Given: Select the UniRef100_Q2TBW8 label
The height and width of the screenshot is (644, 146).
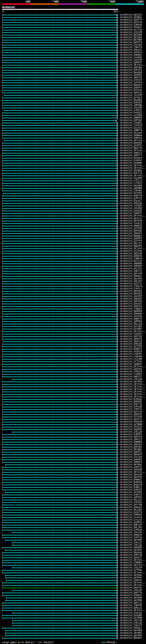Looking at the screenshot, I should [x=131, y=424].
